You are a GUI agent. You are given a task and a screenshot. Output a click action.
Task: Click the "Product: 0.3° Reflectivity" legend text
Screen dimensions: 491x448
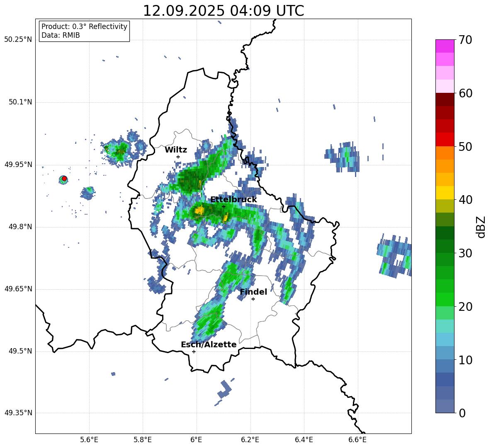[x=84, y=26]
